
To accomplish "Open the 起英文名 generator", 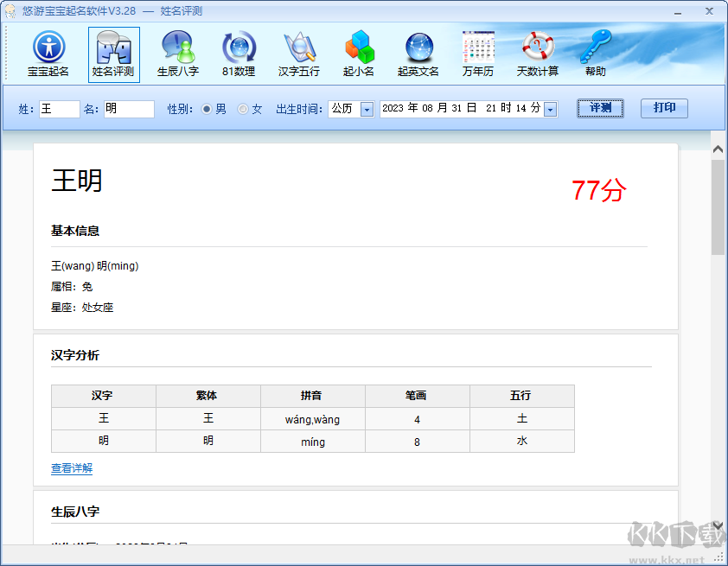I will tap(418, 54).
